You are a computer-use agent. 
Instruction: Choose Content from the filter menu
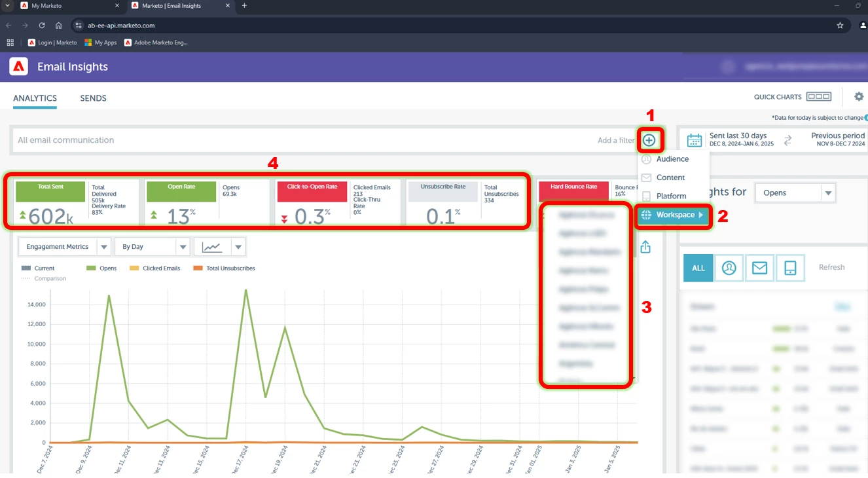[670, 177]
